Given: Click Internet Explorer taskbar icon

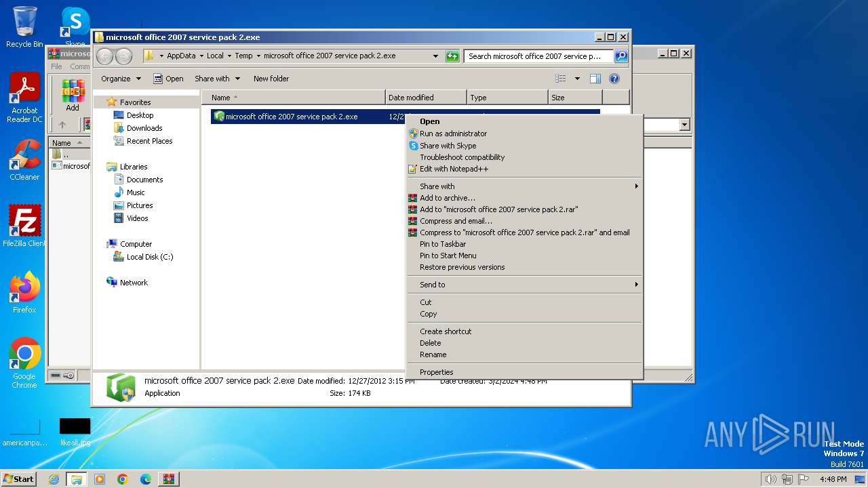Looking at the screenshot, I should [54, 479].
